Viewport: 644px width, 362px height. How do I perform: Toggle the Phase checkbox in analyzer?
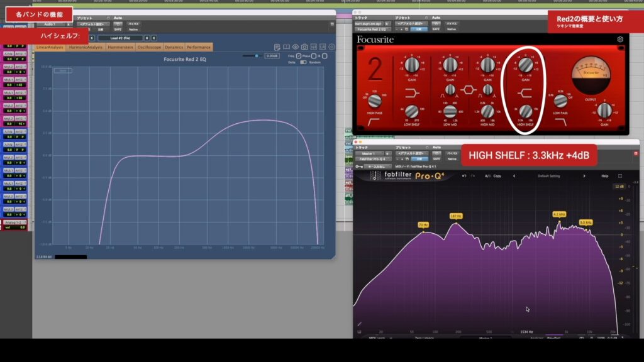313,56
